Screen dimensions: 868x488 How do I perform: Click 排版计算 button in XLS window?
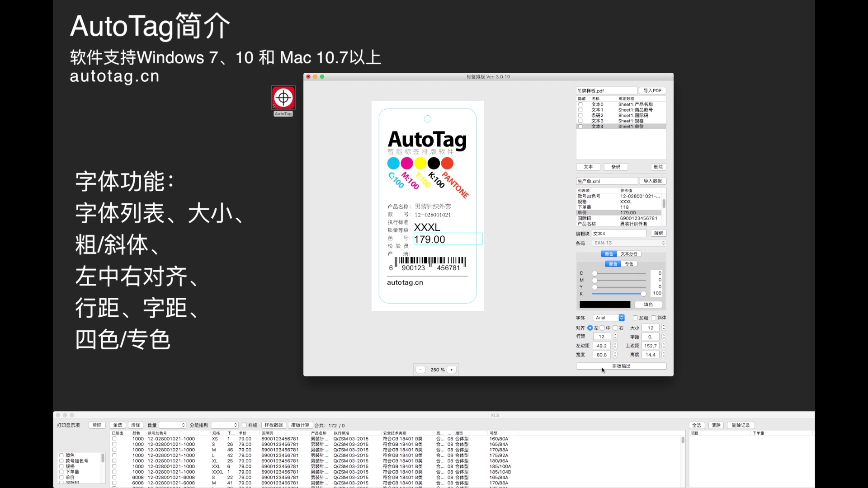coord(300,425)
